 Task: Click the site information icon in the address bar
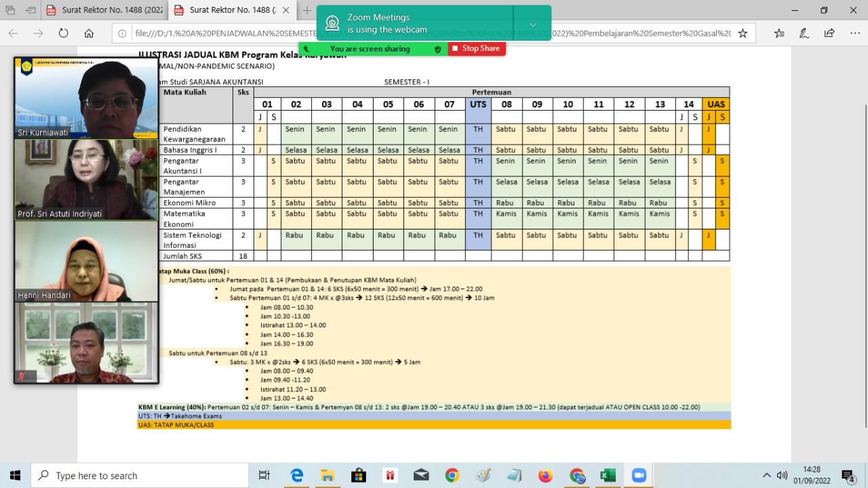pyautogui.click(x=122, y=33)
